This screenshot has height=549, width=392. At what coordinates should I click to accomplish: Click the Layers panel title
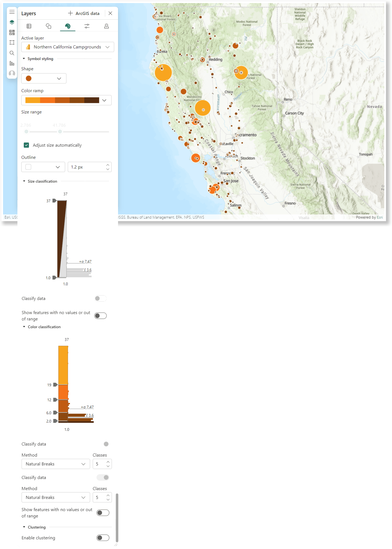click(x=29, y=14)
